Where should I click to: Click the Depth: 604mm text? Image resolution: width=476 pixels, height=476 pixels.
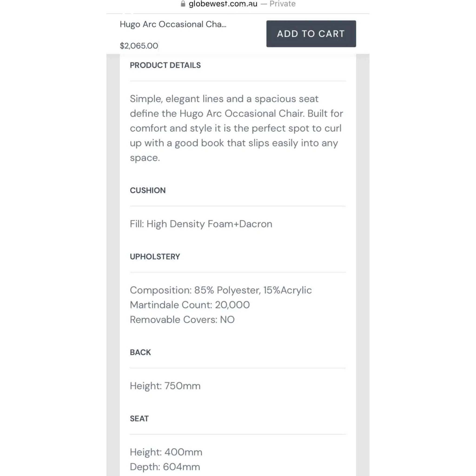(x=165, y=467)
